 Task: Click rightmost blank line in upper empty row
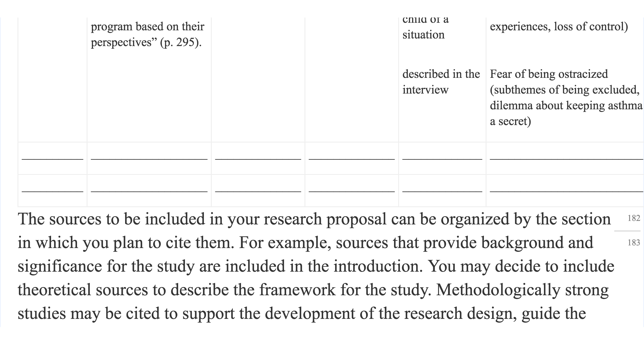point(566,159)
